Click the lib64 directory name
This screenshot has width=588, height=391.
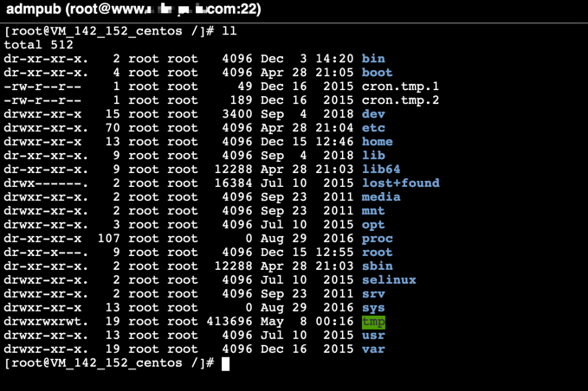[x=381, y=170]
